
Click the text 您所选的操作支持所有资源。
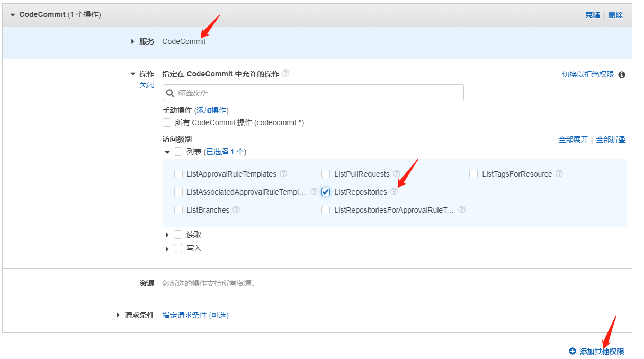(x=210, y=283)
